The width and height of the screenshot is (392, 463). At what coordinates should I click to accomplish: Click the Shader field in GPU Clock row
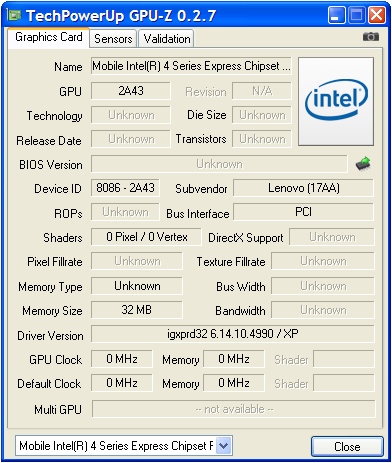[344, 359]
